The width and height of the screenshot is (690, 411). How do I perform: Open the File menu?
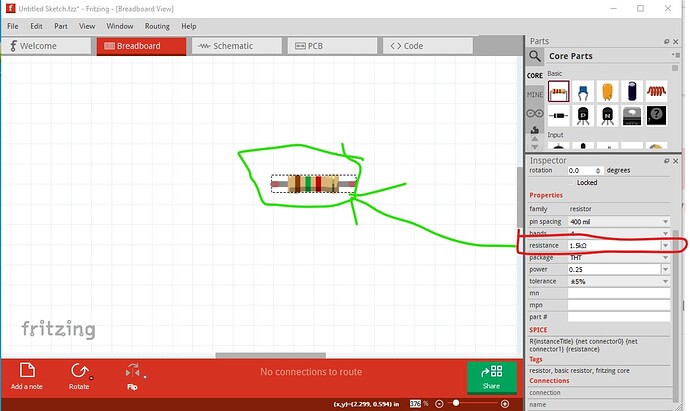point(13,26)
